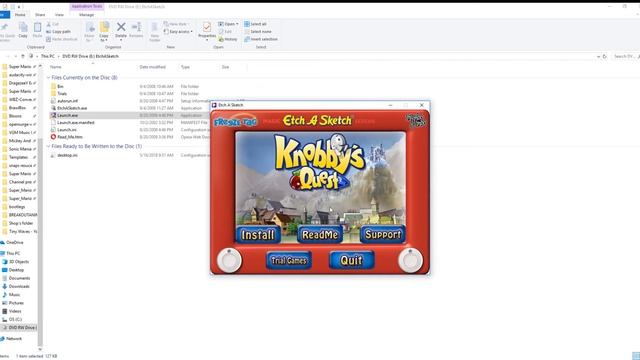Open the address bar history dropdown
The height and width of the screenshot is (360, 640).
(598, 56)
